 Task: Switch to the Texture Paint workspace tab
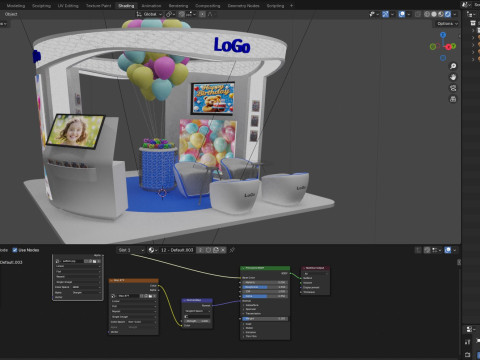[x=99, y=6]
